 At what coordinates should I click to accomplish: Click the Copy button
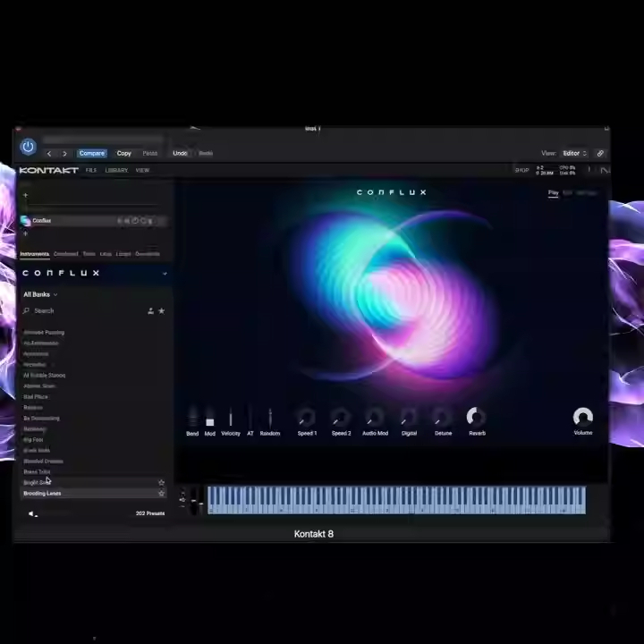click(123, 153)
